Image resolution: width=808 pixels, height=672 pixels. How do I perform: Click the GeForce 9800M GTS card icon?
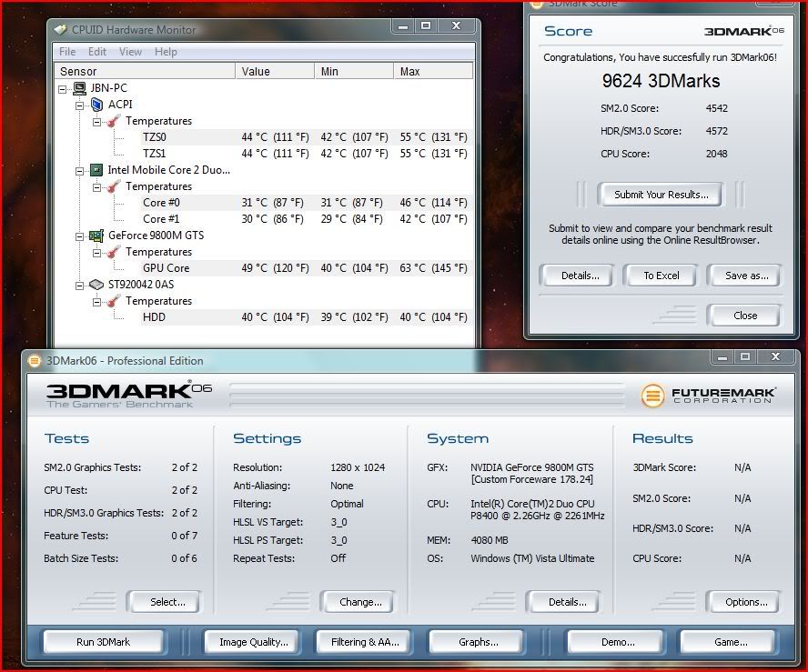(x=96, y=236)
